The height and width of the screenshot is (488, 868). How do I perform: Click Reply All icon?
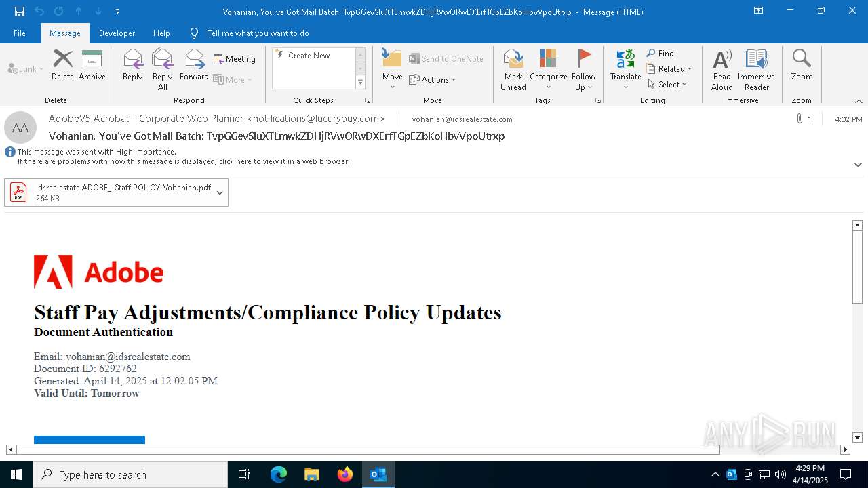tap(162, 69)
